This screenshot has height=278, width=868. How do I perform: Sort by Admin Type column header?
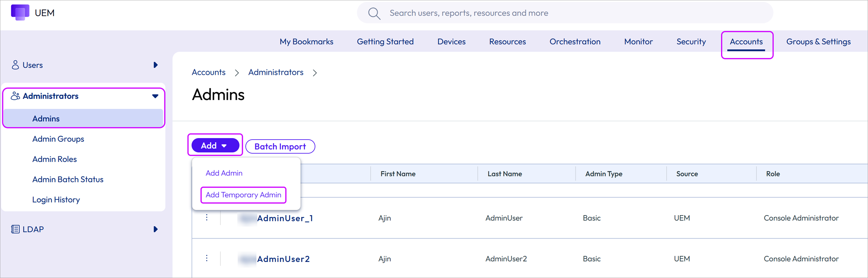coord(604,174)
